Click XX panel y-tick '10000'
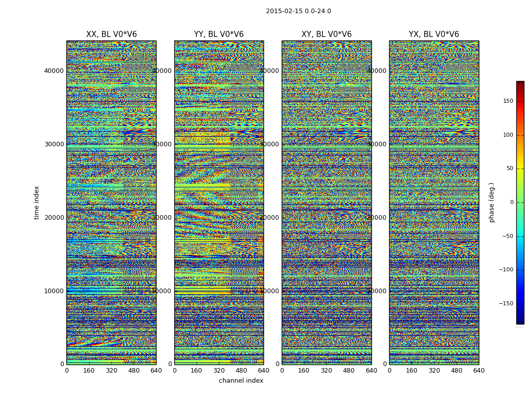Image resolution: width=532 pixels, height=405 pixels. [x=54, y=291]
